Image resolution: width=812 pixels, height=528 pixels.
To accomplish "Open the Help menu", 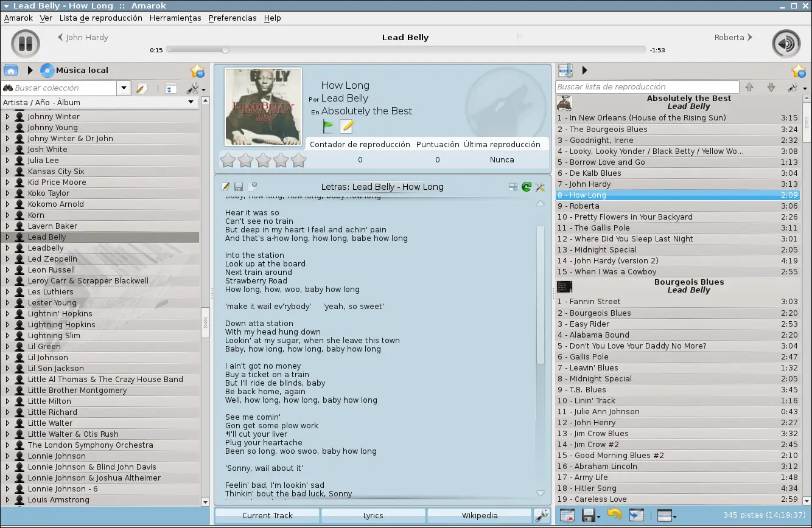I will [272, 18].
